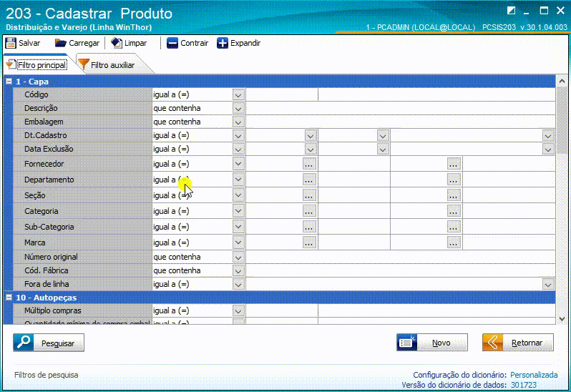Click the window restore-down icon in title bar
The image size is (571, 392).
[x=512, y=10]
